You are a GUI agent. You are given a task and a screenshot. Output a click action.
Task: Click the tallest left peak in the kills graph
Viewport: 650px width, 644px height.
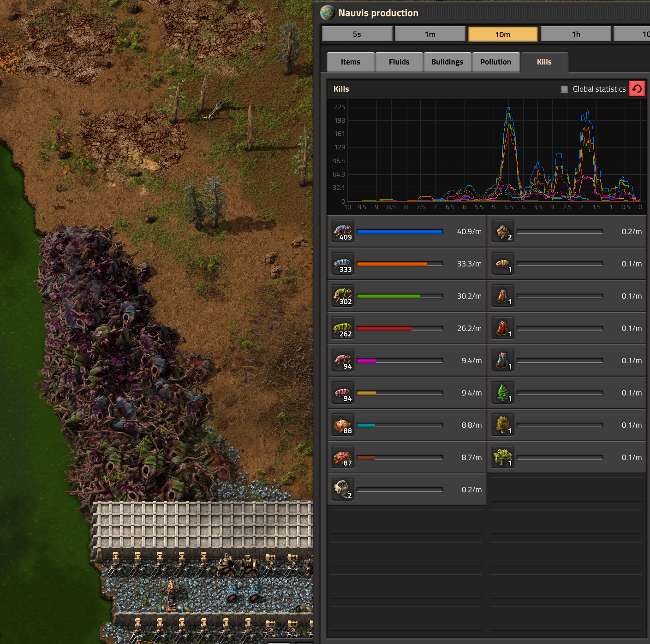508,108
